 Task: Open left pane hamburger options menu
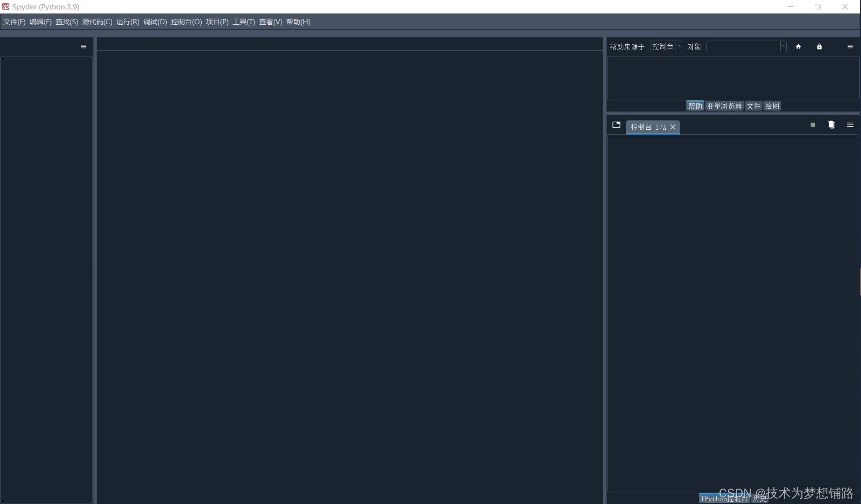pos(84,47)
